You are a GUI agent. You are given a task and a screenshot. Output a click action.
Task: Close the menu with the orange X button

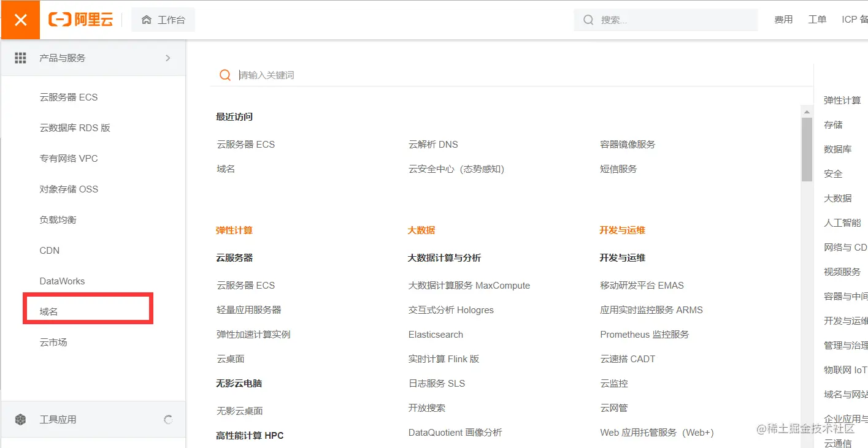point(20,20)
